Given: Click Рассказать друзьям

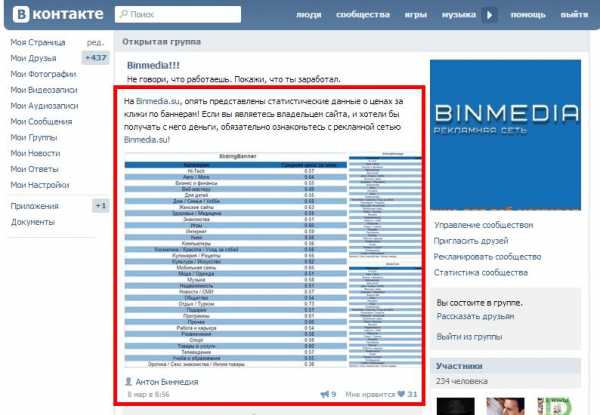Looking at the screenshot, I should [x=475, y=316].
